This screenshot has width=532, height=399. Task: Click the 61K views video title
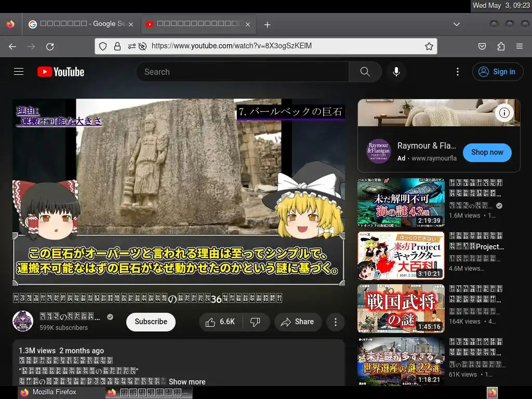475,347
